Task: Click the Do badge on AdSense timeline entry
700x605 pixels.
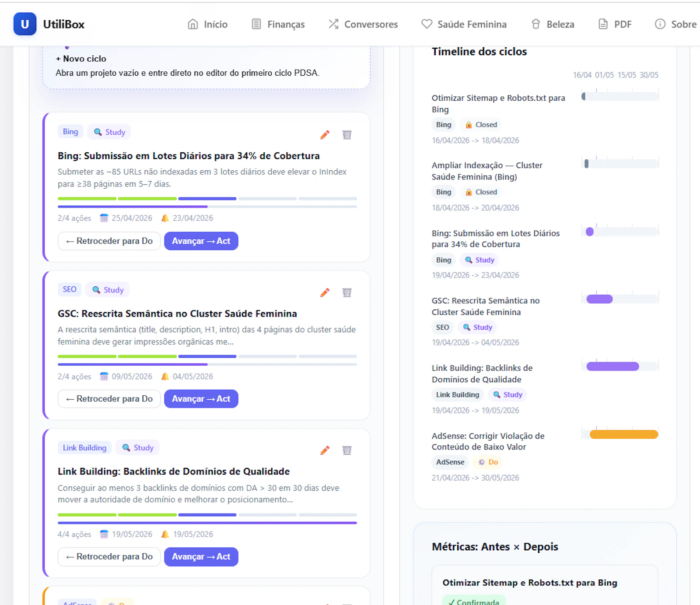Action: click(x=488, y=462)
